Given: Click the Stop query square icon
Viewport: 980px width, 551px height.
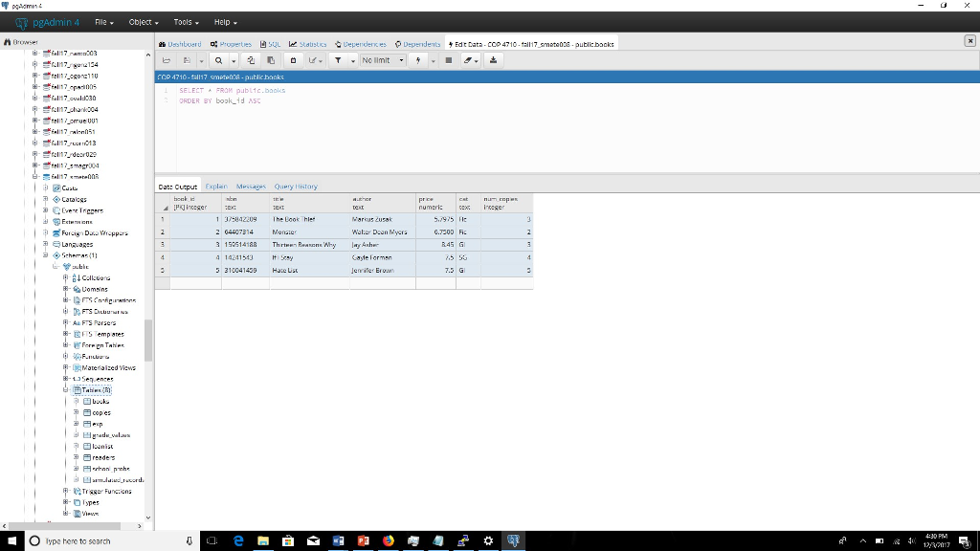Looking at the screenshot, I should tap(448, 60).
